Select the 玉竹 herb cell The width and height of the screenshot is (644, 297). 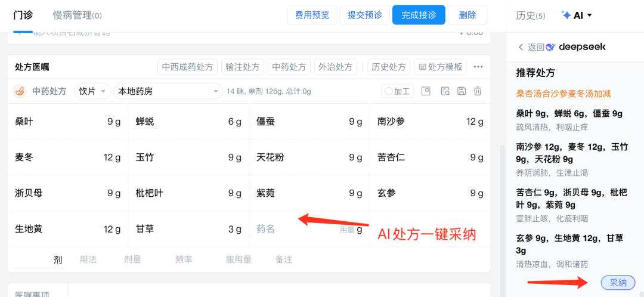[x=188, y=157]
